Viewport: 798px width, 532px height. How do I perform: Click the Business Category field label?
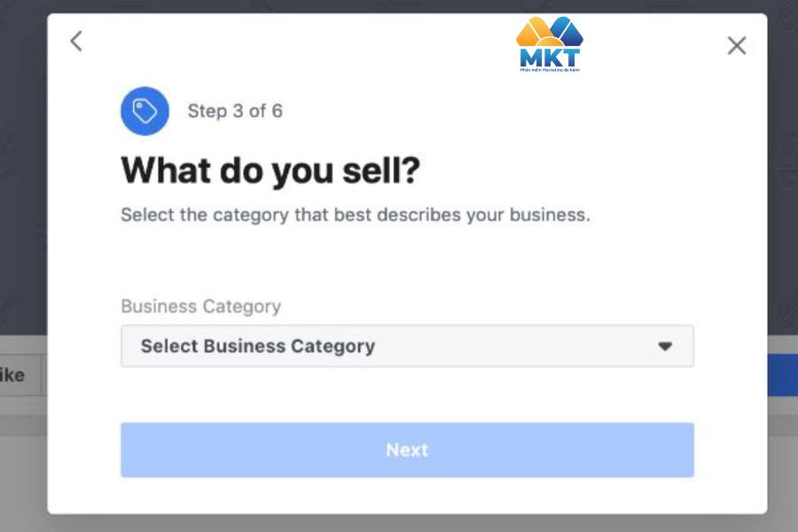200,306
